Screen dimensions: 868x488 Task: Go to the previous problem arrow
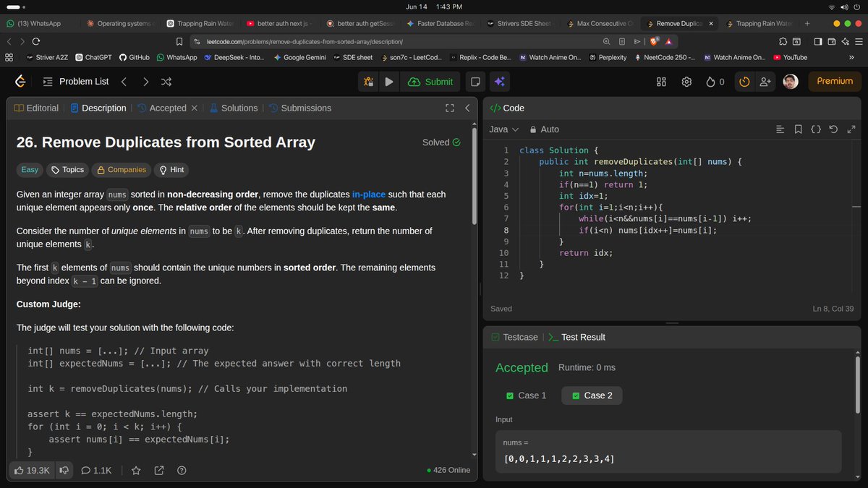[124, 82]
